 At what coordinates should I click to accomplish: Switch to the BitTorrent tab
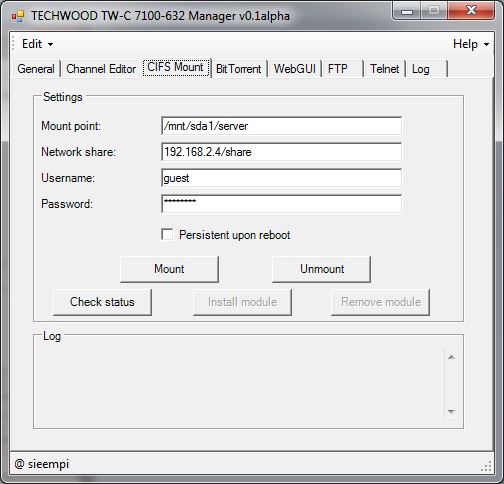pos(239,69)
